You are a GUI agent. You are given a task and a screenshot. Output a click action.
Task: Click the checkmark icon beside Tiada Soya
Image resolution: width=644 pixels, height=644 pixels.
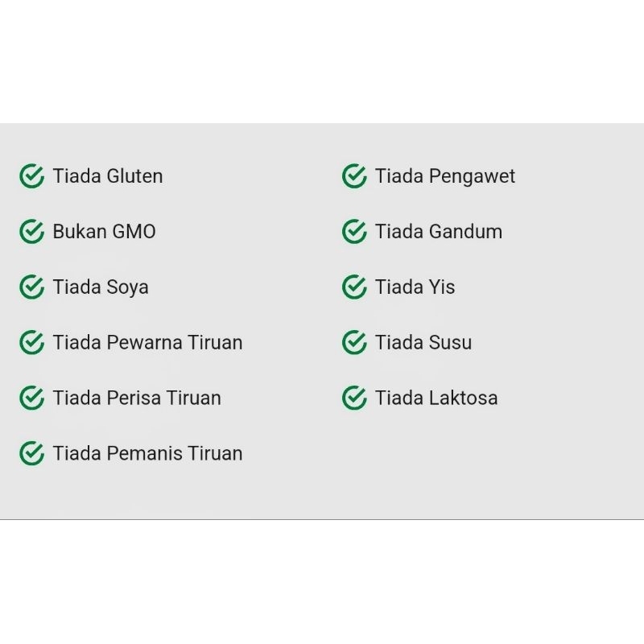(x=31, y=287)
